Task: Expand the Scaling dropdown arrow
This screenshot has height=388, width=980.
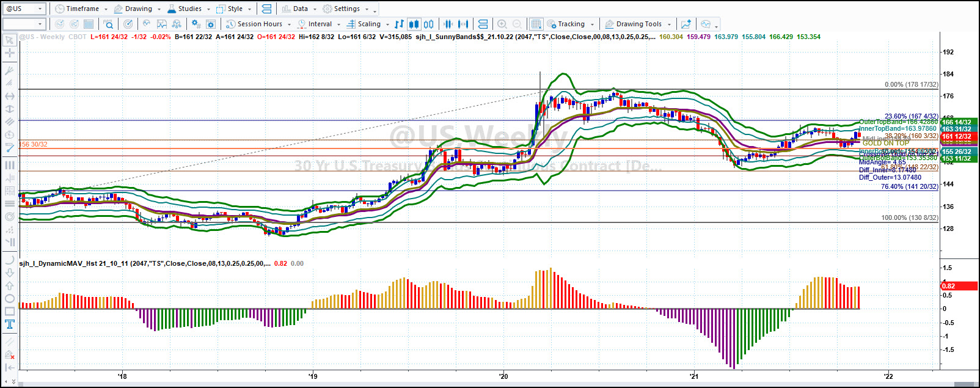Action: pyautogui.click(x=387, y=24)
